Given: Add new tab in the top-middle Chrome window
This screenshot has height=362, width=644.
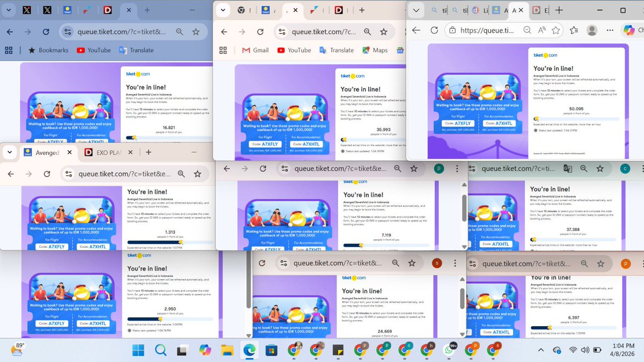Looking at the screenshot, I should (x=362, y=10).
